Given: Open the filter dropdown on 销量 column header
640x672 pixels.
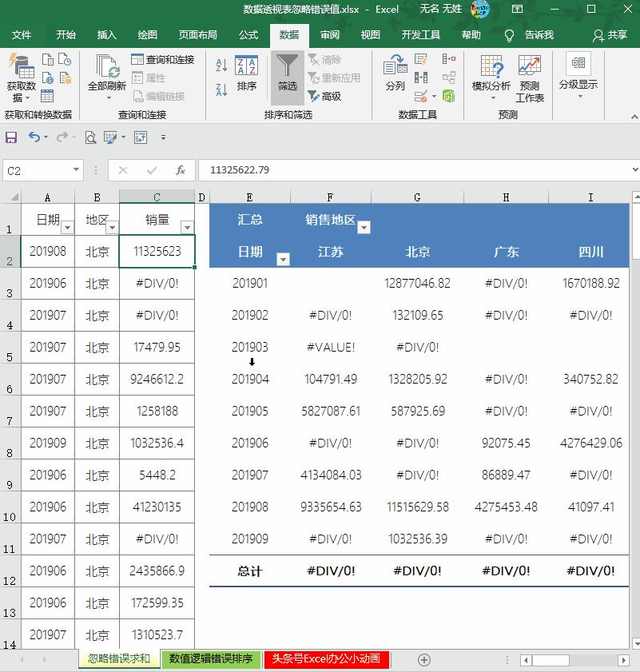Looking at the screenshot, I should 186,228.
